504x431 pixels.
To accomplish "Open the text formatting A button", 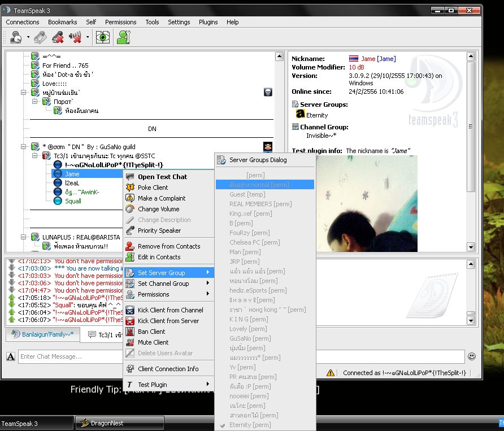I will 11,356.
